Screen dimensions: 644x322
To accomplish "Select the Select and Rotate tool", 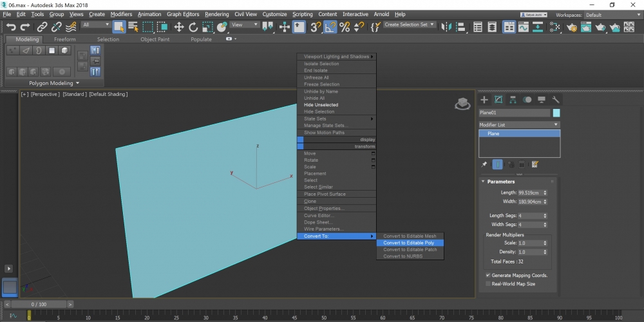I will pyautogui.click(x=193, y=27).
